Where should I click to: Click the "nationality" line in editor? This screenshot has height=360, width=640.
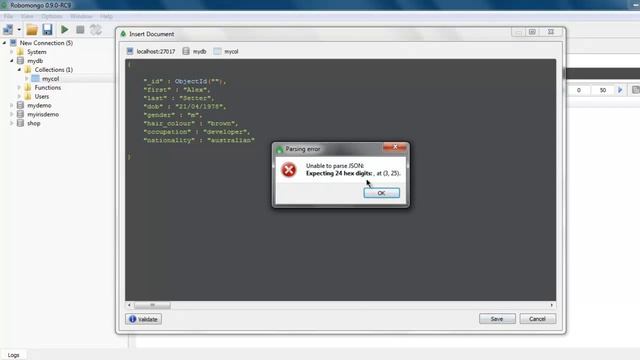(199, 140)
